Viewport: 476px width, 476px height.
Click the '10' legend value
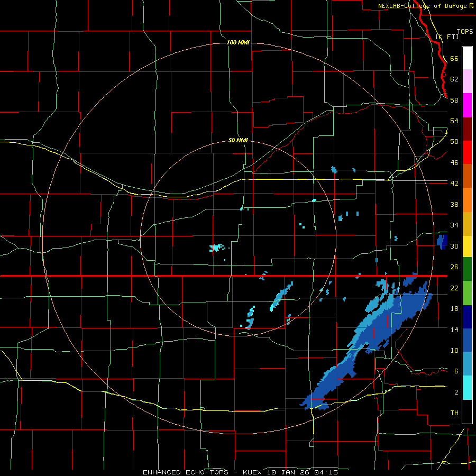[454, 350]
